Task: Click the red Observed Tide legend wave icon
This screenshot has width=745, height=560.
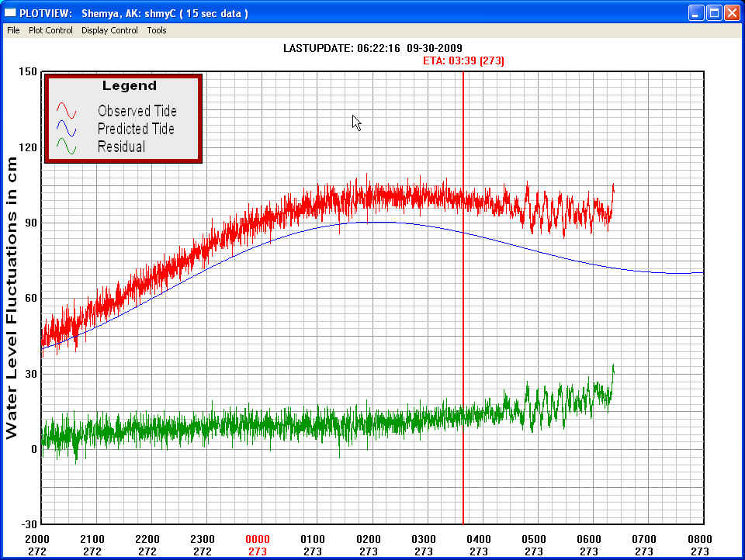Action: [67, 110]
